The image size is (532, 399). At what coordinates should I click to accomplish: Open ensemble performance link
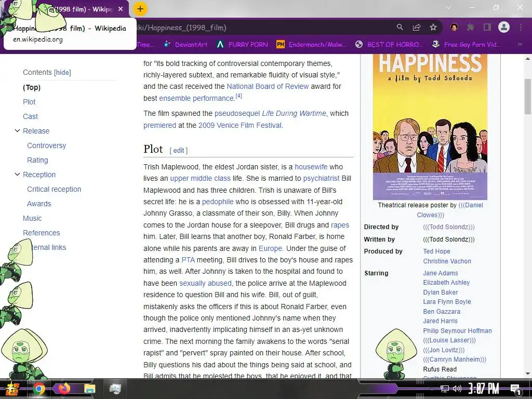click(x=196, y=98)
